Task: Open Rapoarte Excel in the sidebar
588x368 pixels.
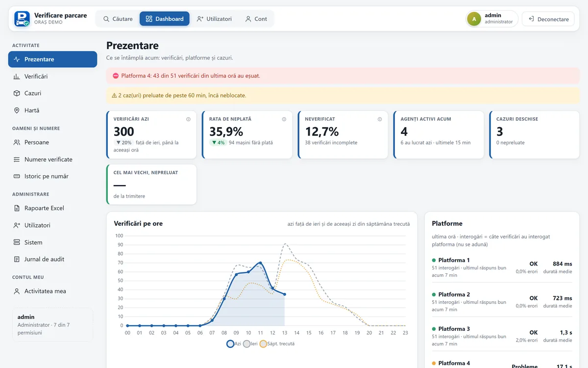Action: point(52,208)
